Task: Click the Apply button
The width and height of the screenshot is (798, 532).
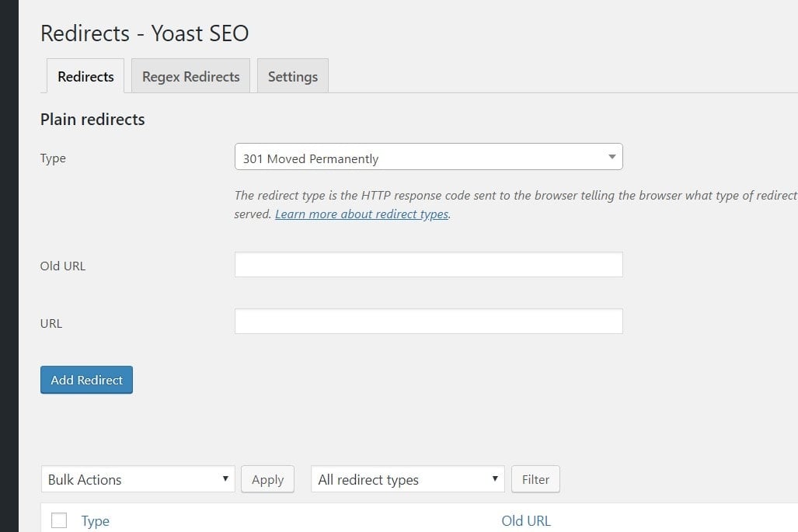Action: 268,479
